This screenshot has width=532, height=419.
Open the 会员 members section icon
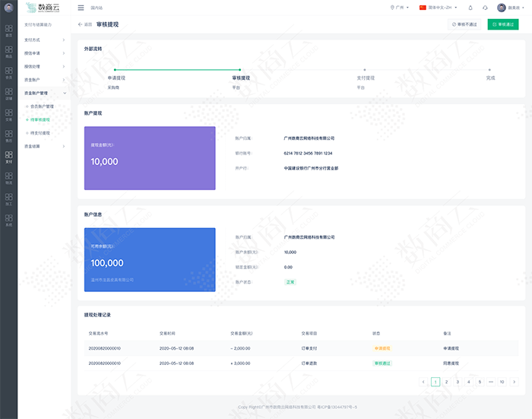pos(9,73)
